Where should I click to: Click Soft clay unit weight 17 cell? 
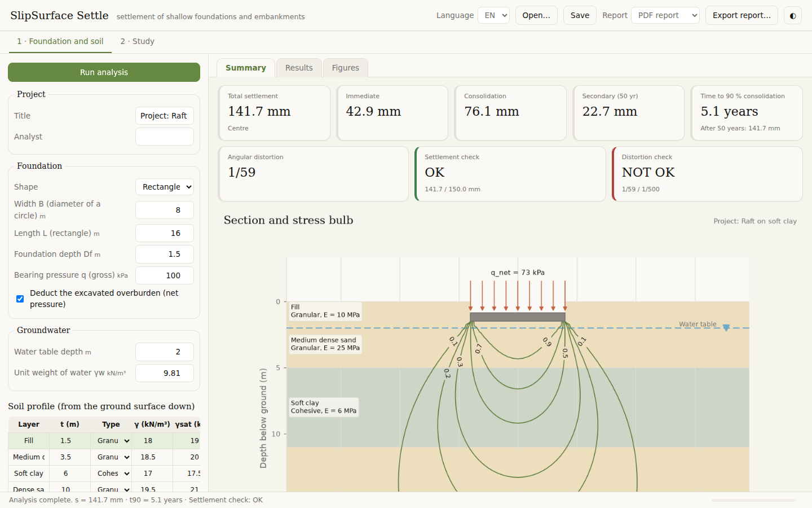click(152, 474)
